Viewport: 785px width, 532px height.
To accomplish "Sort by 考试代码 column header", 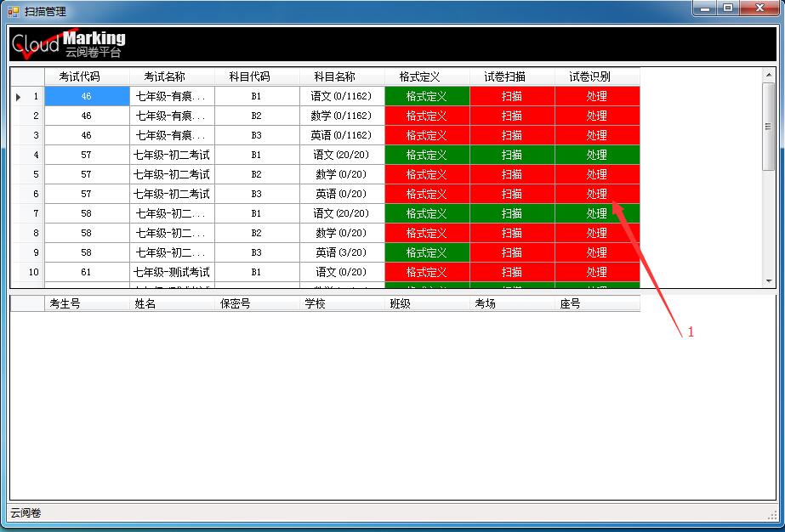I will (x=87, y=76).
